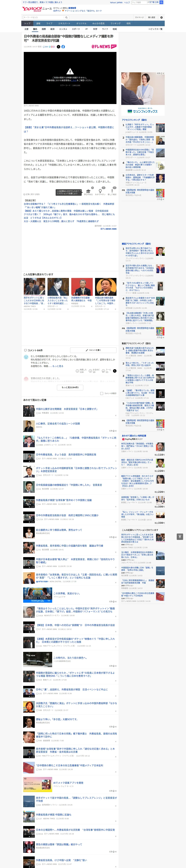Select the 速報 main tab
The width and height of the screenshot is (186, 868).
[38, 23]
